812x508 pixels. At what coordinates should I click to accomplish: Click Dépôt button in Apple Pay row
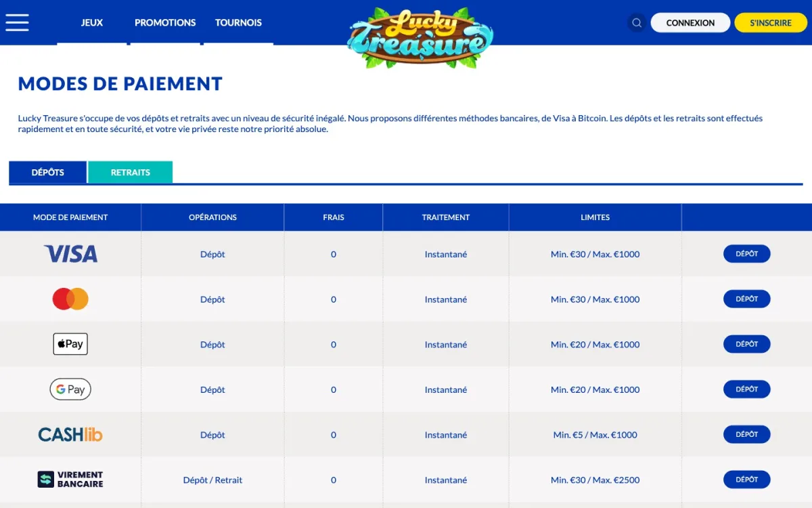pyautogui.click(x=747, y=344)
